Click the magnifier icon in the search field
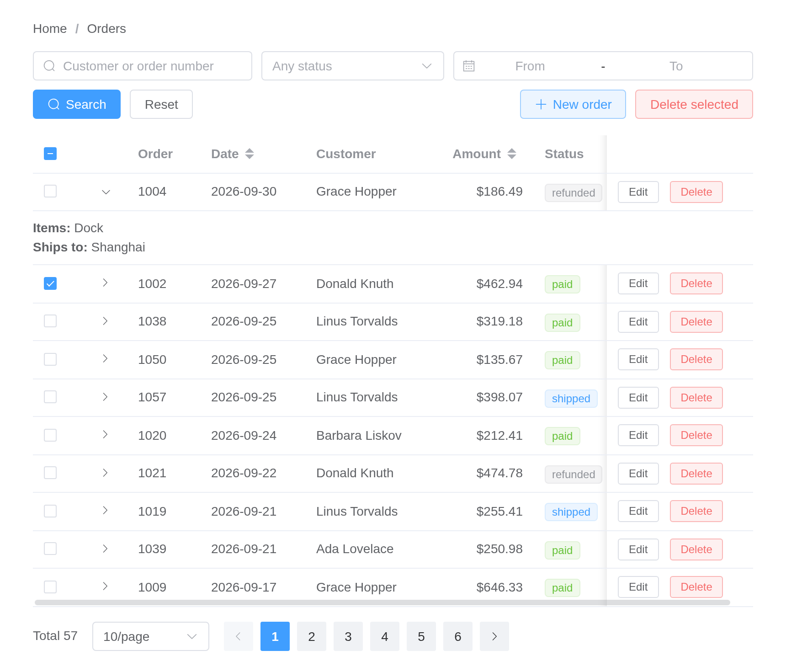 pos(49,66)
